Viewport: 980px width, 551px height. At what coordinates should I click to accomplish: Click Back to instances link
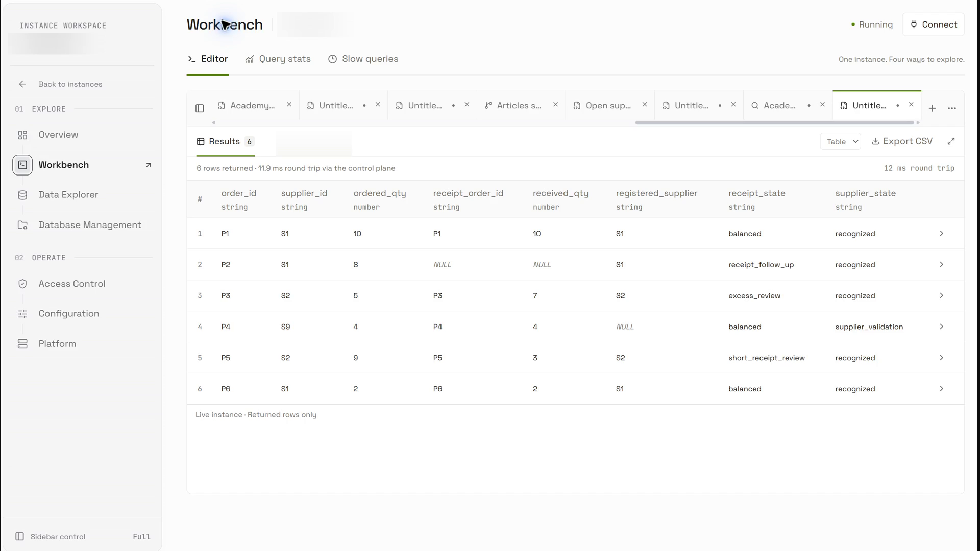pos(70,84)
